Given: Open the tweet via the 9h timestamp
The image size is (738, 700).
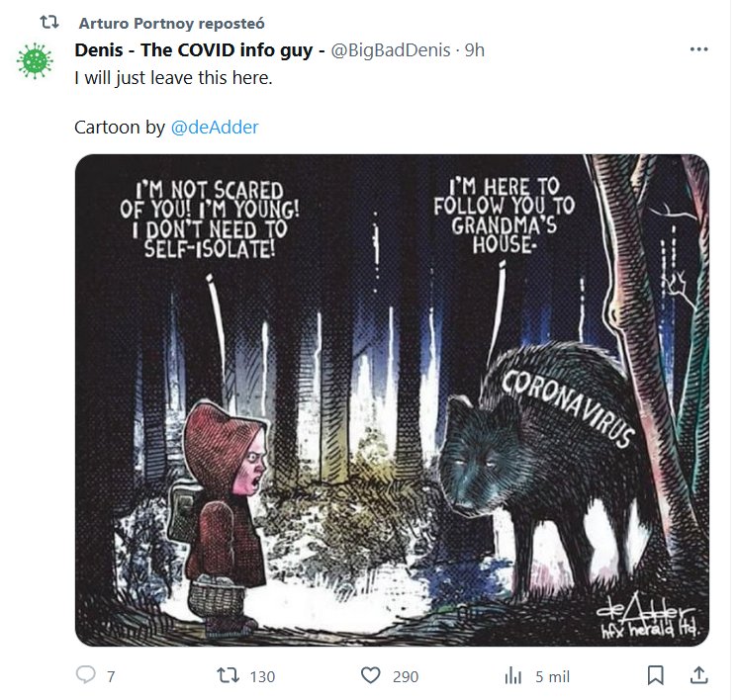Looking at the screenshot, I should [x=475, y=49].
